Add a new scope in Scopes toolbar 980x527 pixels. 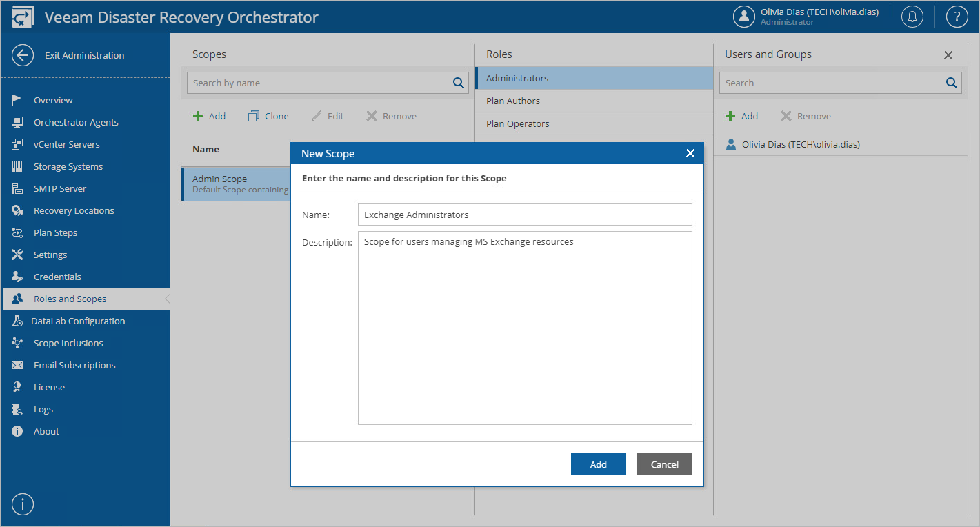tap(209, 116)
